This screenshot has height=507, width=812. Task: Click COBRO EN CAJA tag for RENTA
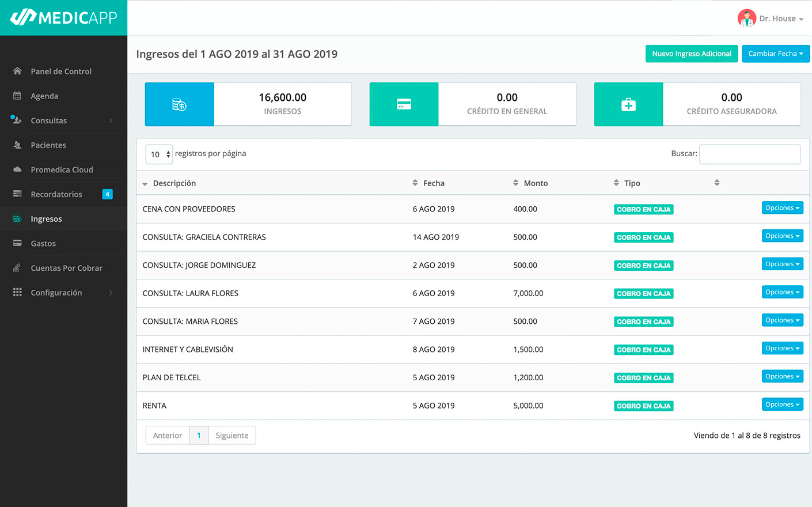tap(644, 406)
